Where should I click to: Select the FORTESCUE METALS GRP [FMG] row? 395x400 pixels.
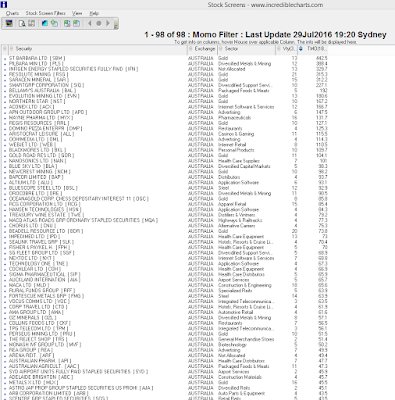pyautogui.click(x=165, y=296)
